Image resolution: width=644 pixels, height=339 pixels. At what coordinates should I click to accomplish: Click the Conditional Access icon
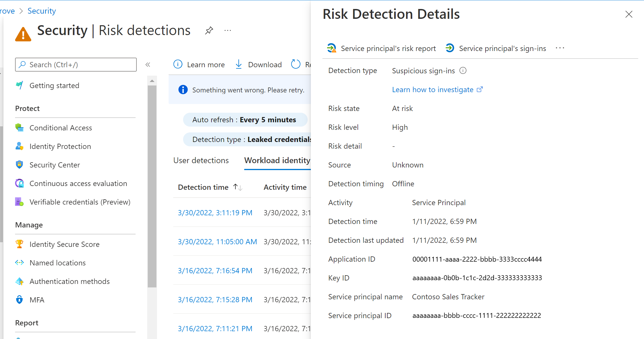[20, 128]
